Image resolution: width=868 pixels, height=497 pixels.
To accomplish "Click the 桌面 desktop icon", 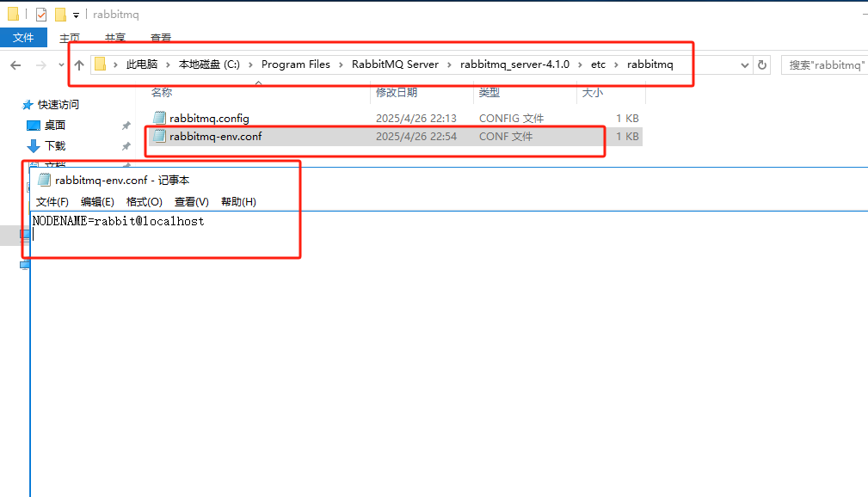I will coord(34,126).
